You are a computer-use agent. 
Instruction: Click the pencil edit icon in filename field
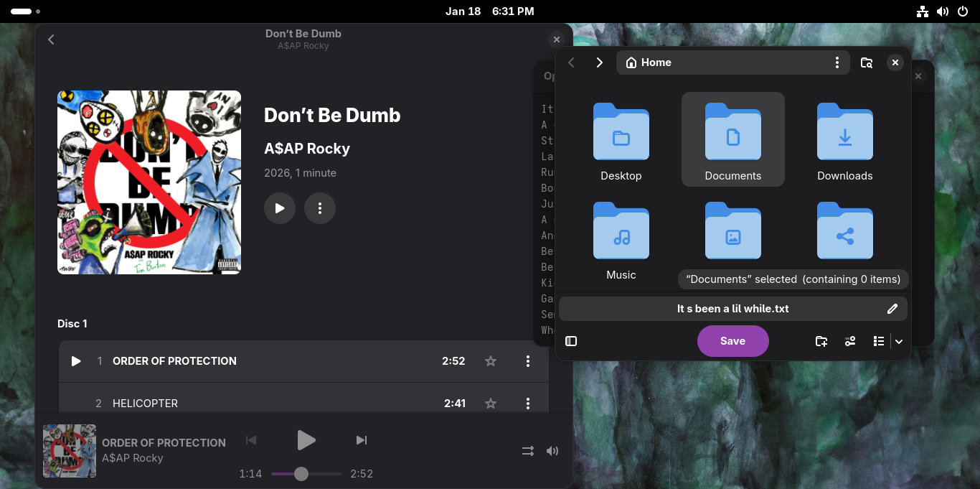pyautogui.click(x=892, y=309)
